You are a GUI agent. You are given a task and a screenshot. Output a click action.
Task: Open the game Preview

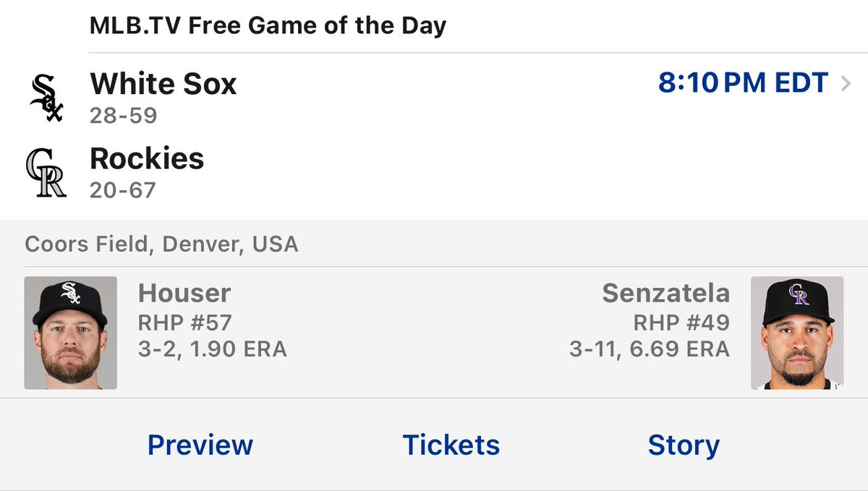tap(200, 445)
